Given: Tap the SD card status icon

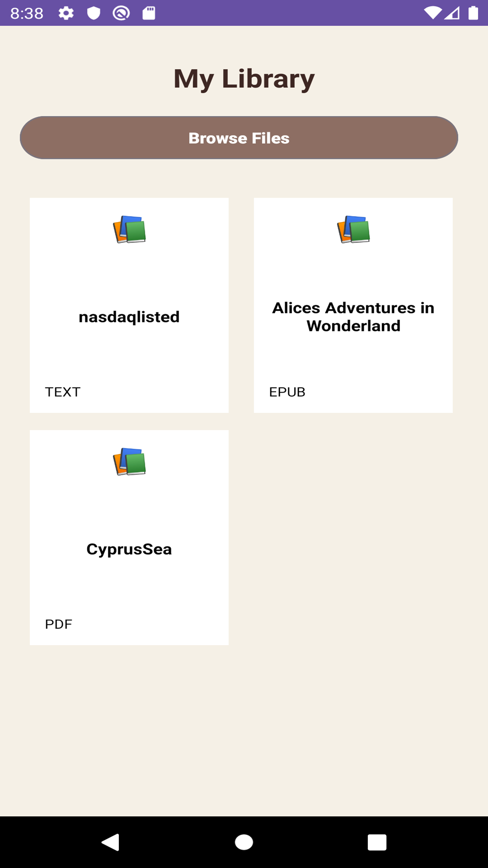Looking at the screenshot, I should (x=149, y=13).
